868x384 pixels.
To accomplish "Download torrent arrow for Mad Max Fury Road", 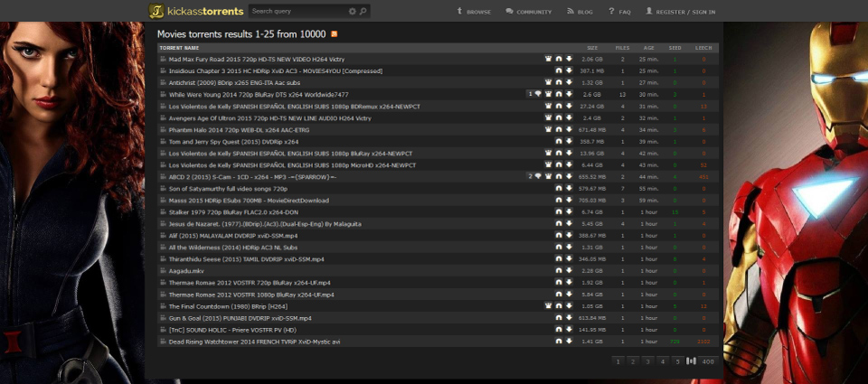I will (x=569, y=59).
